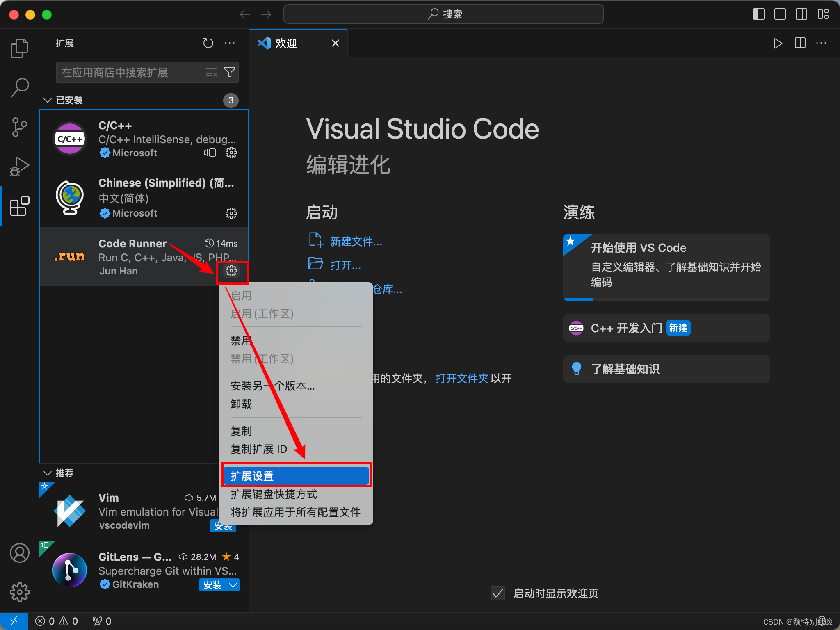Screen dimensions: 840x630
Task: Refresh the extensions list
Action: (x=208, y=43)
